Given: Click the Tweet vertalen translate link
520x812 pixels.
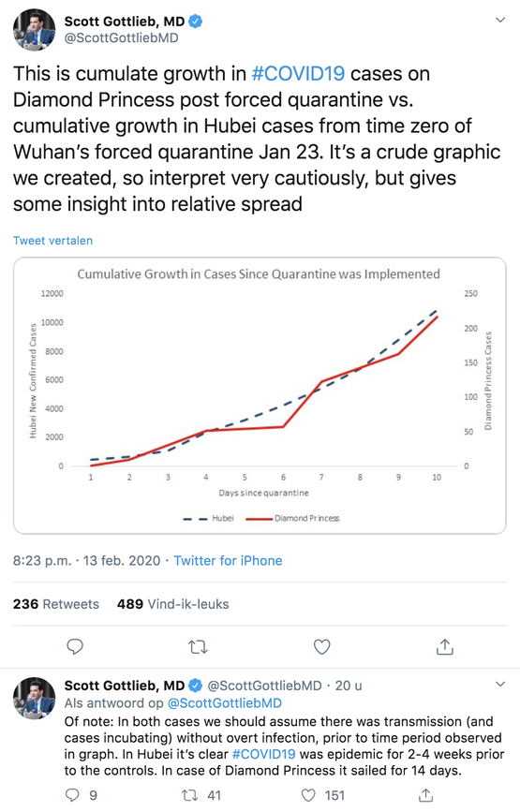Looking at the screenshot, I should click(52, 241).
